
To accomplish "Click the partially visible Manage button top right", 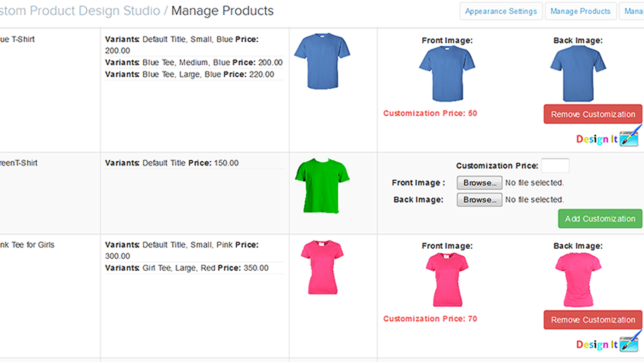I will (x=636, y=11).
